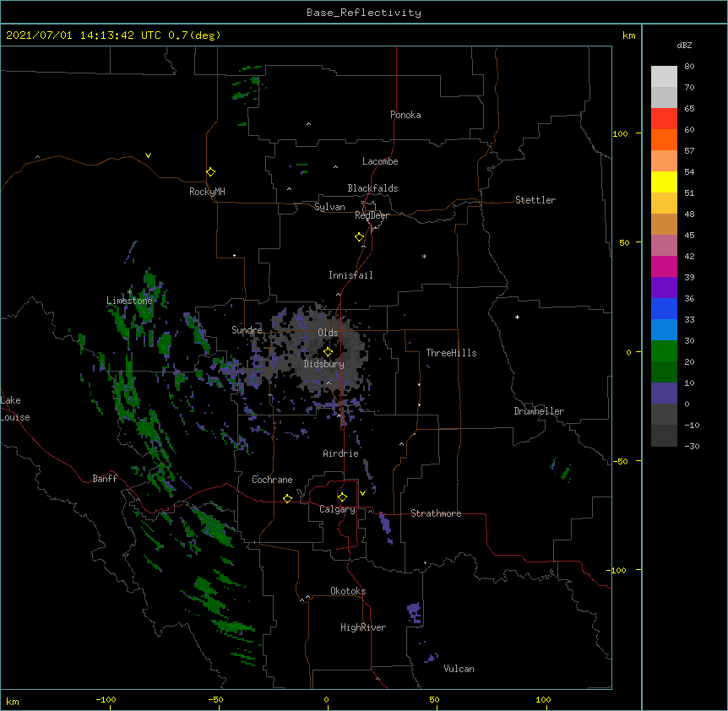Image resolution: width=728 pixels, height=711 pixels.
Task: Click the Strathmore label
Action: point(436,513)
